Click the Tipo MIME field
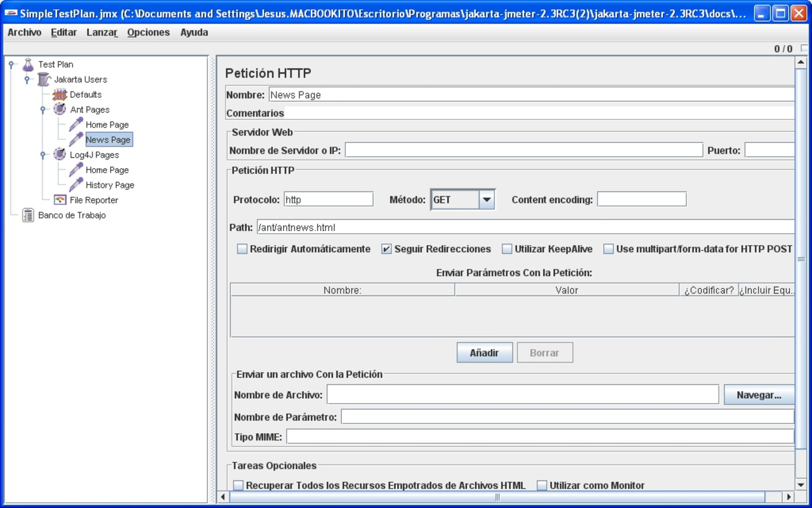Viewport: 812px width, 508px height. (540, 437)
